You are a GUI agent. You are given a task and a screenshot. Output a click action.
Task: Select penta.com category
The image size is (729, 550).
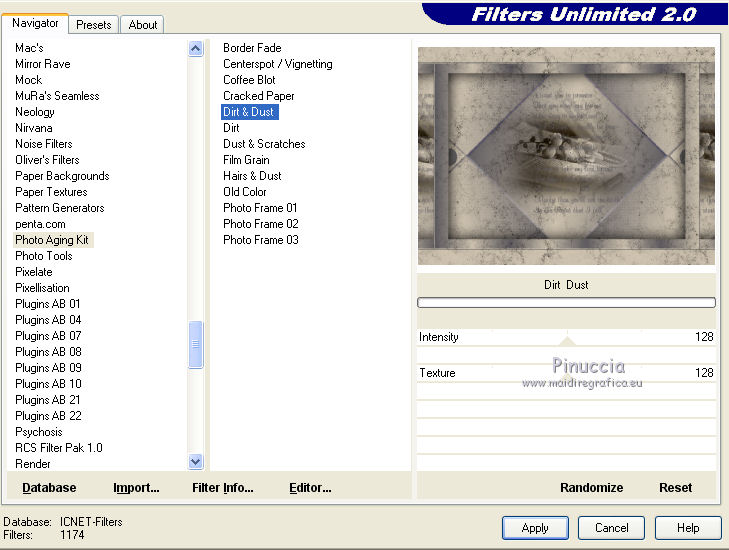coord(40,224)
